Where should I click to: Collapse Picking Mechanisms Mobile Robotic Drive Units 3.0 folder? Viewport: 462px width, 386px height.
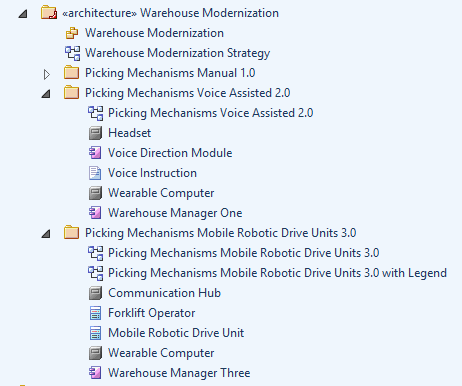point(46,234)
